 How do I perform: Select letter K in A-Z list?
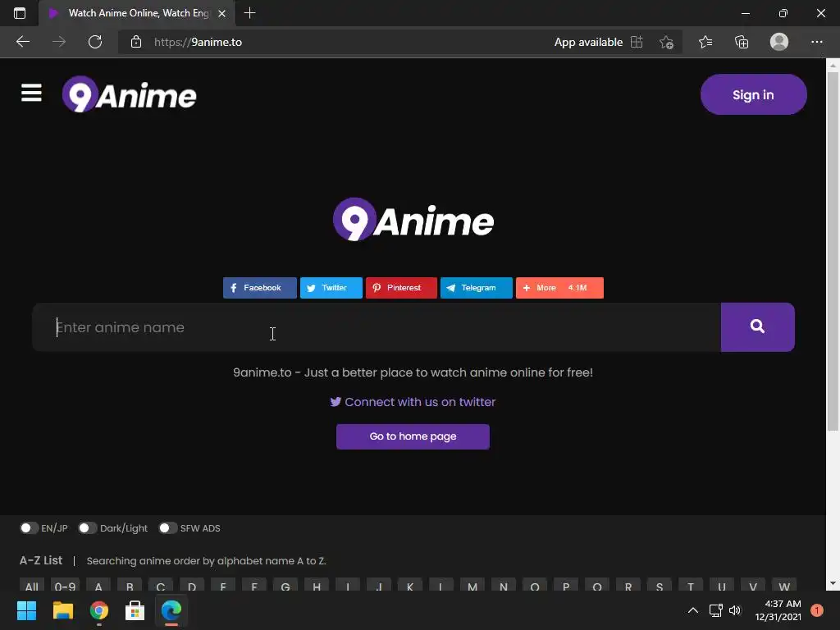[410, 586]
